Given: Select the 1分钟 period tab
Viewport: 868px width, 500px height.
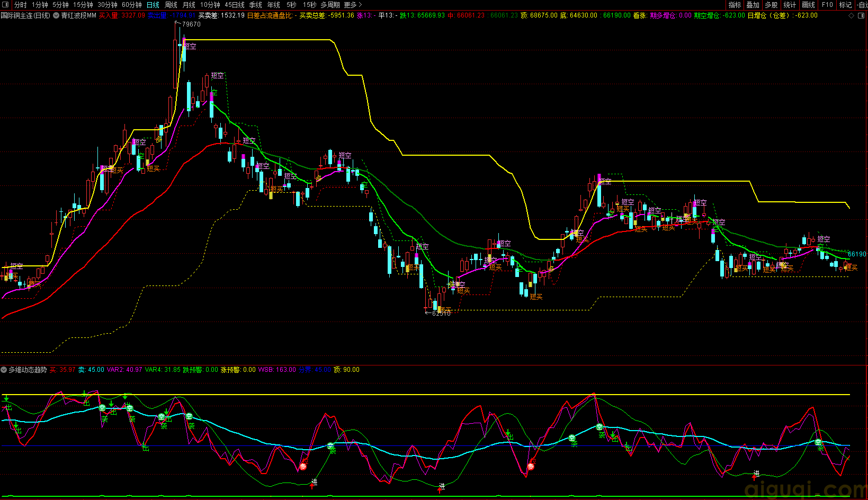Looking at the screenshot, I should 40,5.
